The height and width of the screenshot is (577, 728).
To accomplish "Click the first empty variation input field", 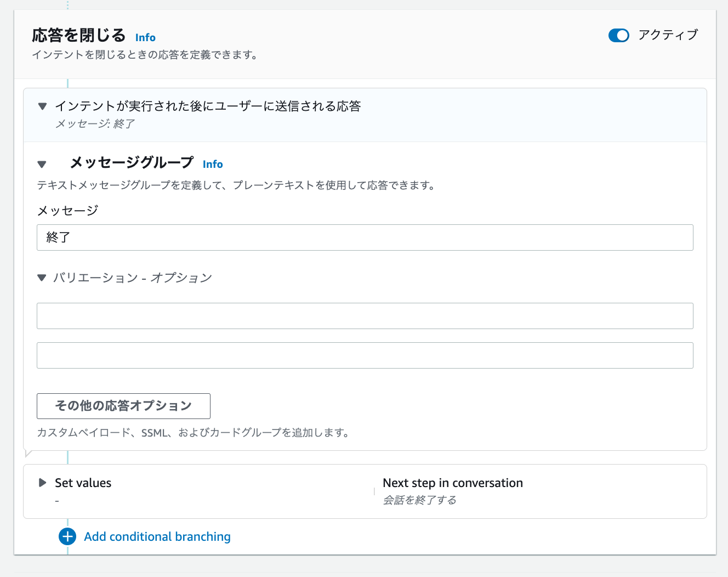I will coord(365,316).
